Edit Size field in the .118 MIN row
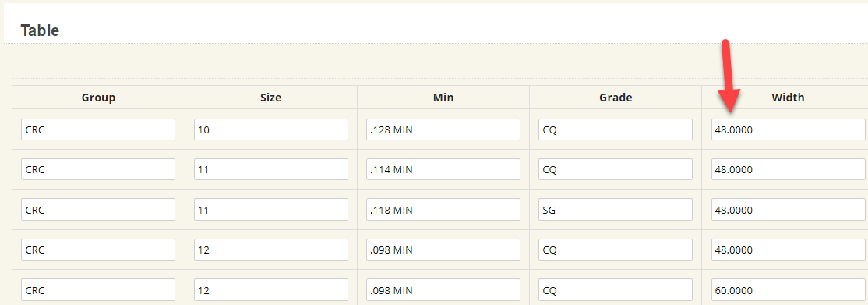 coord(271,210)
